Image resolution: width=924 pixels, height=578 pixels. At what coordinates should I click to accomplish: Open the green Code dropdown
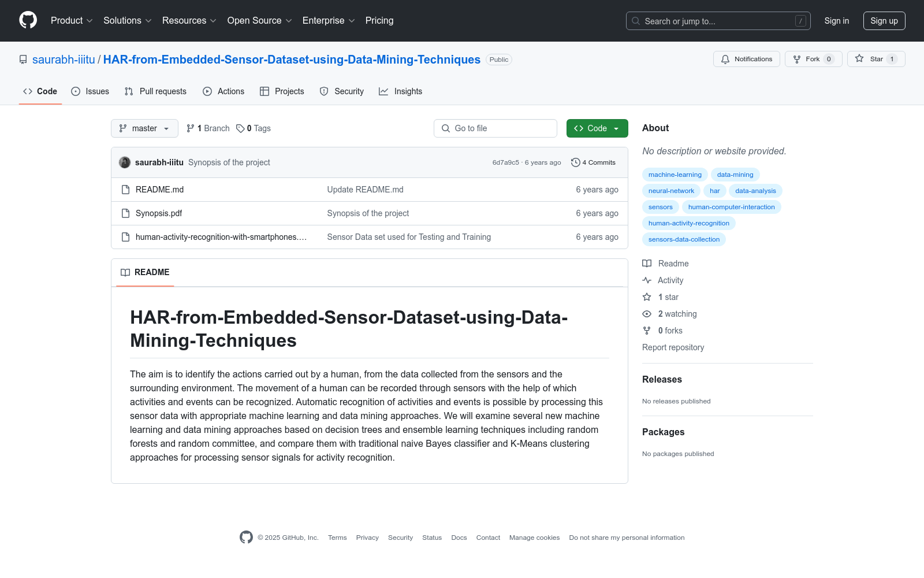click(x=597, y=128)
